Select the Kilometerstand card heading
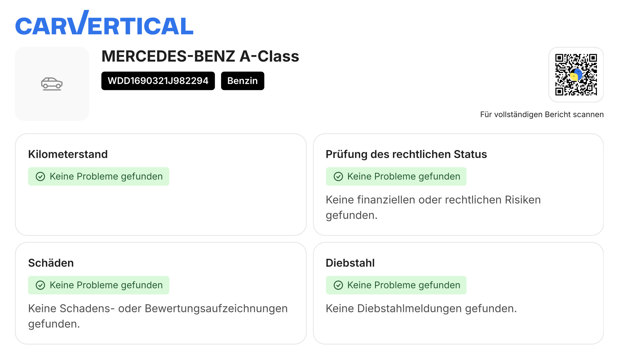The image size is (618, 364). point(68,154)
